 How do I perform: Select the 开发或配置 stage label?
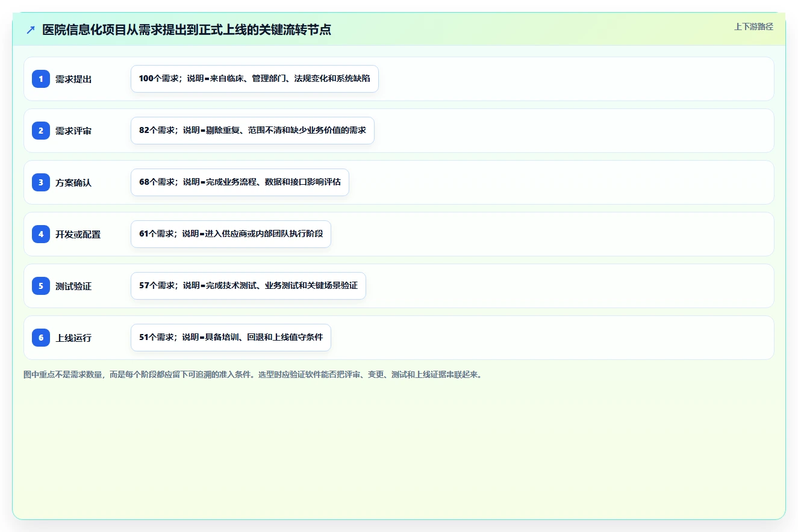[78, 234]
